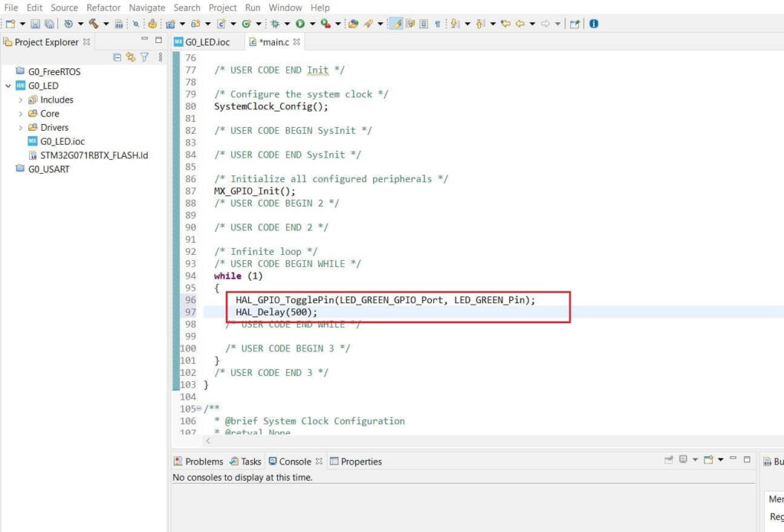Viewport: 784px width, 532px height.
Task: Toggle Mark Occurrences highlighter
Action: pyautogui.click(x=396, y=23)
